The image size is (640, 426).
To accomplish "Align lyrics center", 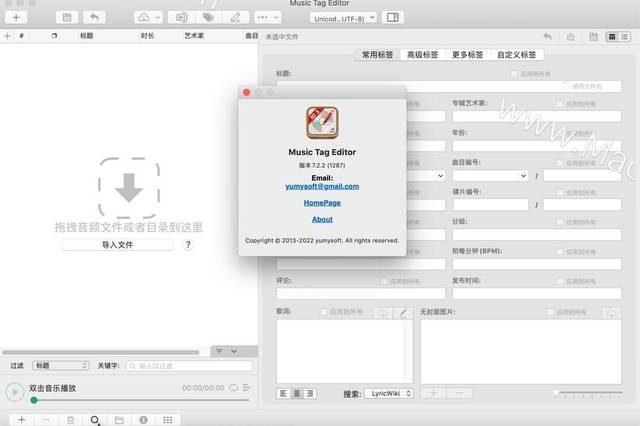I will coord(297,394).
